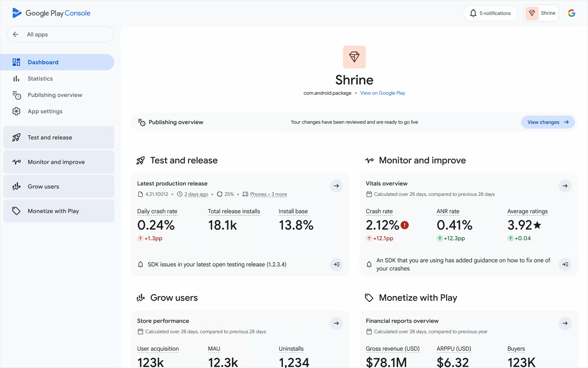Click the Monitor and improve vitals icon
Image resolution: width=588 pixels, height=368 pixels.
16,162
